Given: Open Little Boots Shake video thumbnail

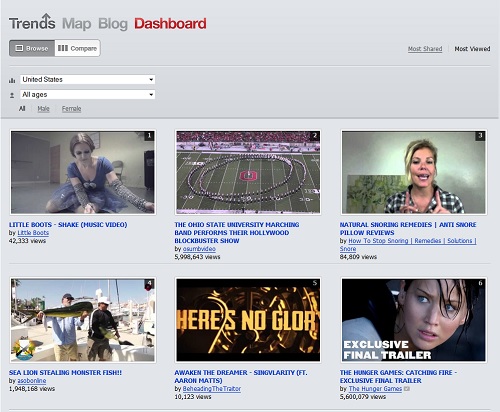Looking at the screenshot, I should point(83,172).
